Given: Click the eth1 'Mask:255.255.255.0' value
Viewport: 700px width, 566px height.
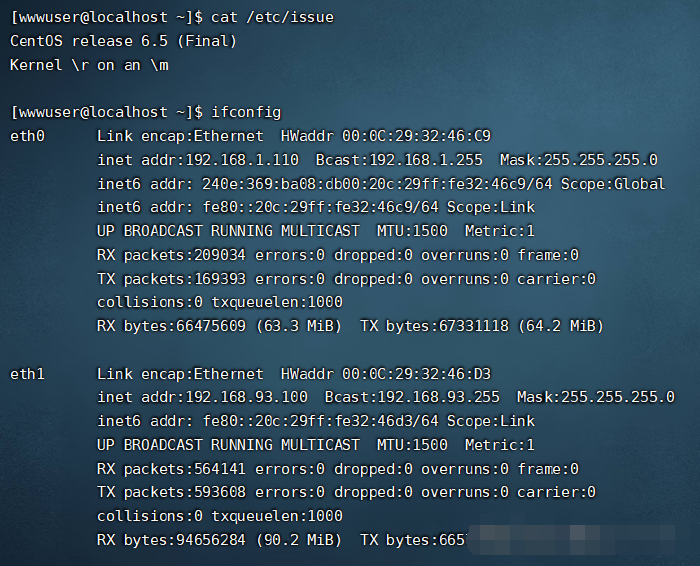Looking at the screenshot, I should (596, 397).
